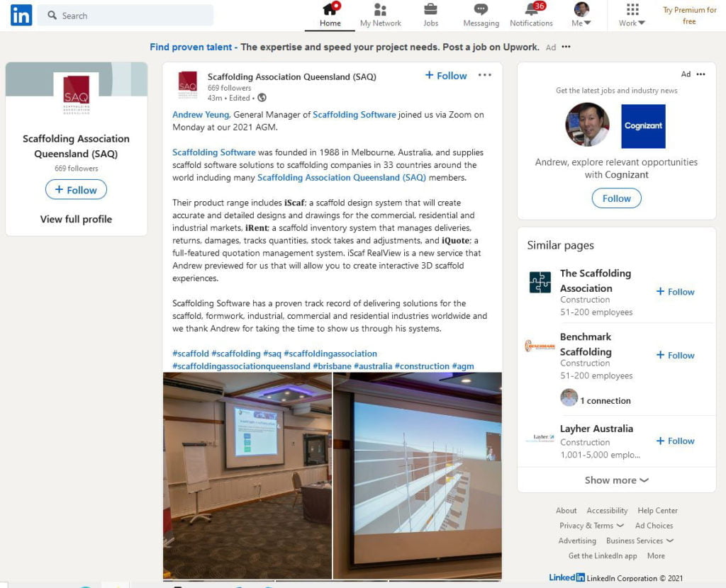Screen dimensions: 726x588
Task: Open the About footer link
Action: 566,511
